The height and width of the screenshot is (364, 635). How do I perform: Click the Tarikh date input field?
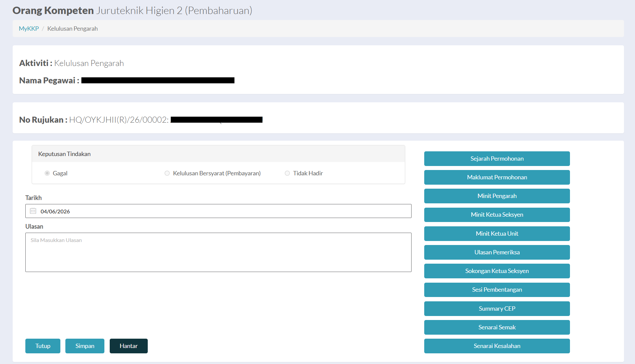pyautogui.click(x=218, y=211)
